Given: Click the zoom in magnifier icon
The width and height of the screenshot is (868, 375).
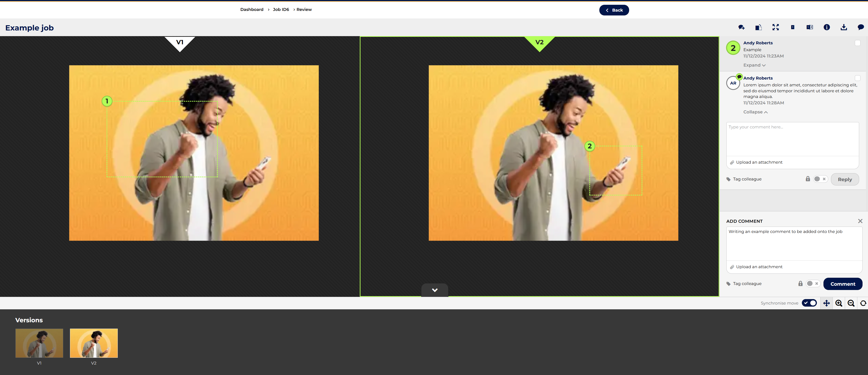Looking at the screenshot, I should coord(839,303).
